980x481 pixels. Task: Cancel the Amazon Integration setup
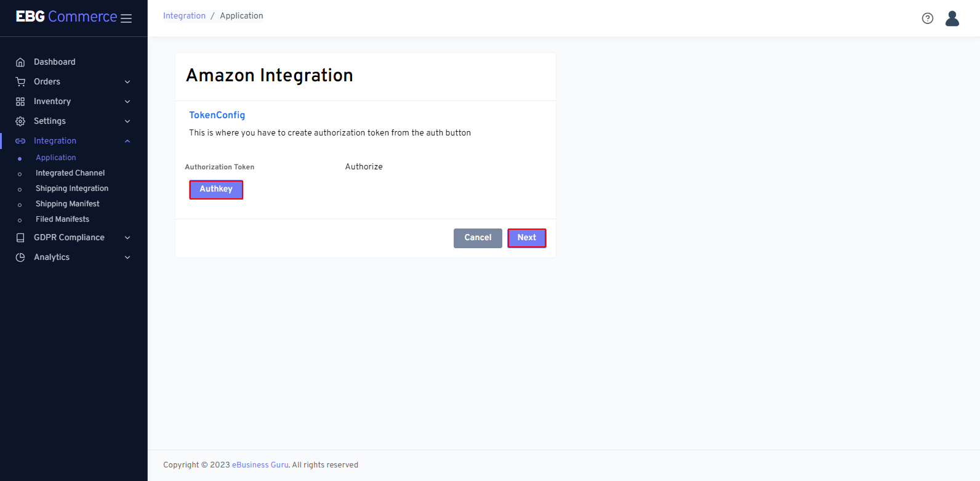(478, 238)
